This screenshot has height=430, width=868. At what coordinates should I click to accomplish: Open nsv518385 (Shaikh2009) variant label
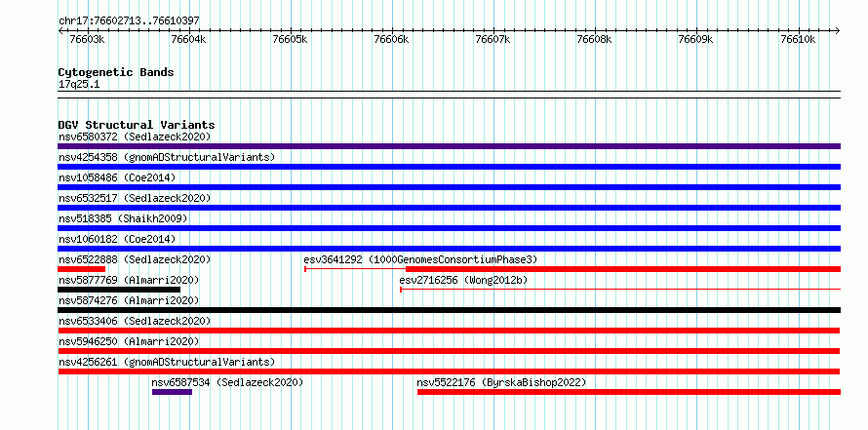[x=123, y=218]
